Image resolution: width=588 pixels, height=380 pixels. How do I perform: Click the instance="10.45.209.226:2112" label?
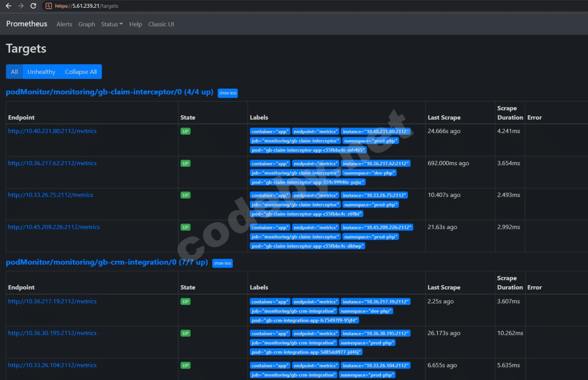[377, 228]
